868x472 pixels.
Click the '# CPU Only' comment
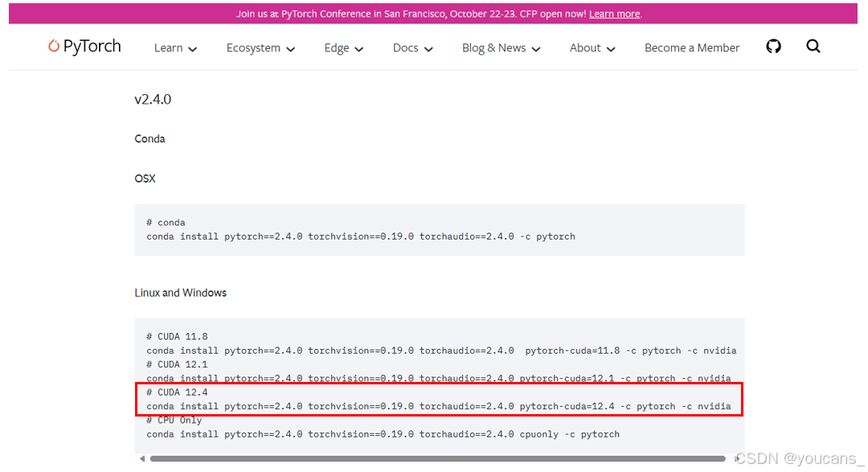click(174, 421)
